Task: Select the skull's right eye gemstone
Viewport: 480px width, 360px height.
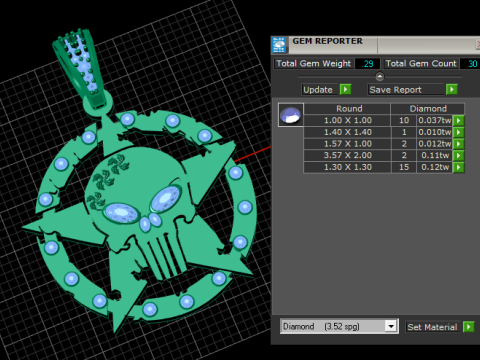Action: coord(166,199)
